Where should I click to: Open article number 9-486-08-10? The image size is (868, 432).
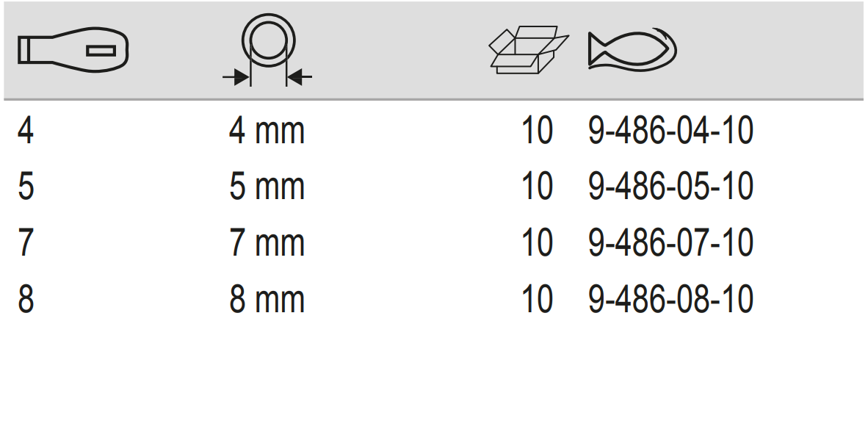pyautogui.click(x=670, y=300)
